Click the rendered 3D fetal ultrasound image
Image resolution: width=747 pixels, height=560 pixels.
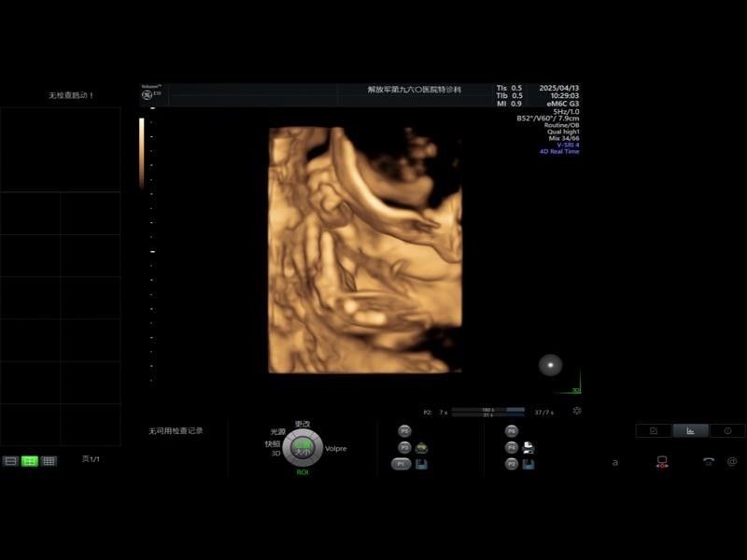[x=365, y=249]
